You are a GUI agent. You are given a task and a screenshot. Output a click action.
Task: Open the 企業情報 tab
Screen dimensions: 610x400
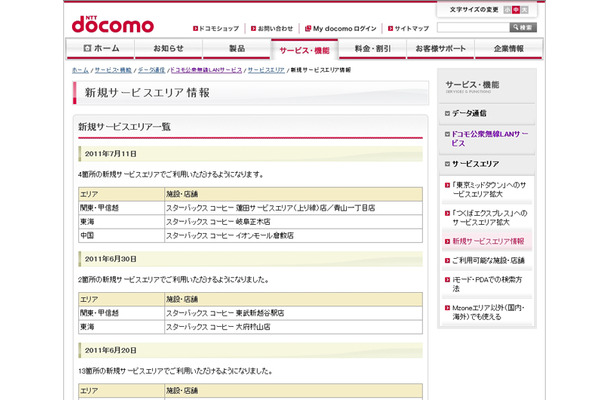508,49
